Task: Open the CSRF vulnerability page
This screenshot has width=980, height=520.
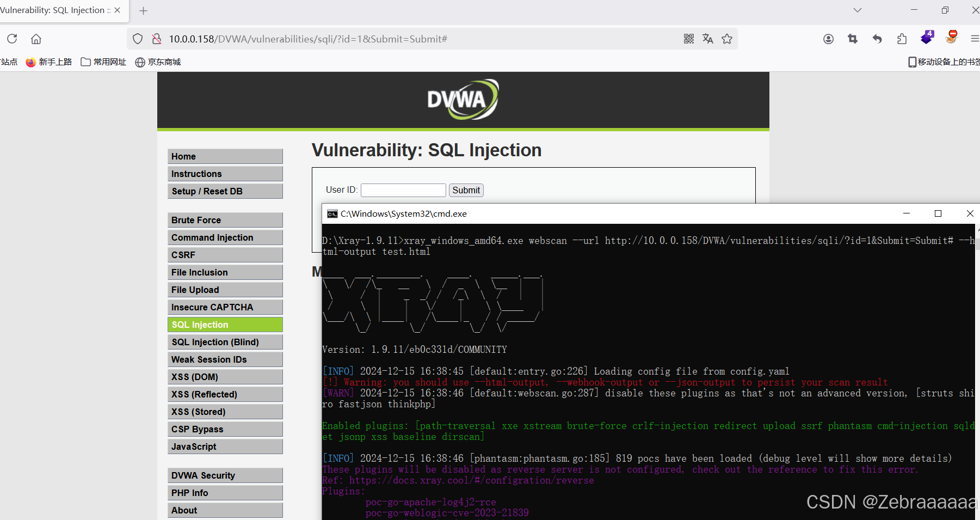Action: tap(225, 255)
